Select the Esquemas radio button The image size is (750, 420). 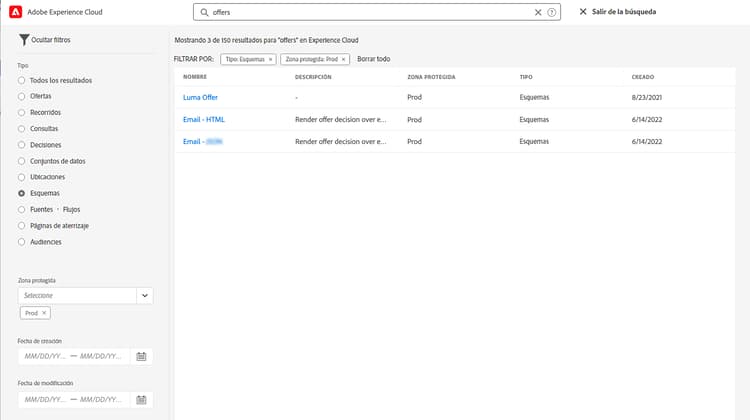pos(22,193)
